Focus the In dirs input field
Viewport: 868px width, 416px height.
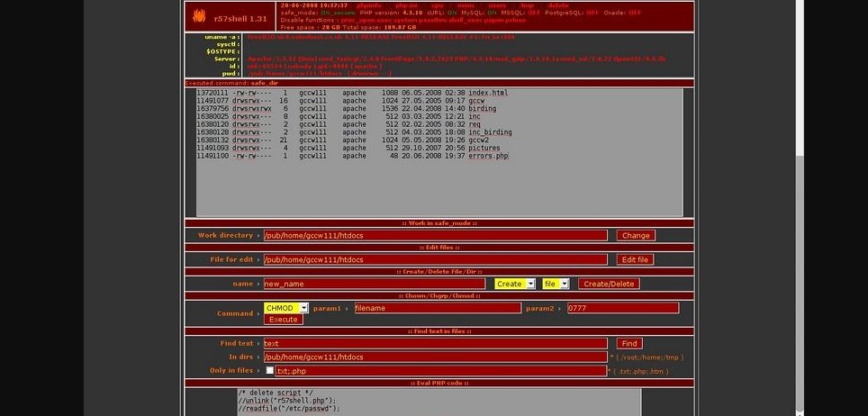pyautogui.click(x=435, y=357)
